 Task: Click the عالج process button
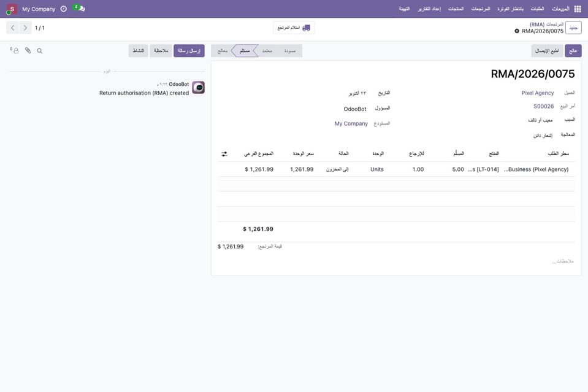(x=573, y=51)
